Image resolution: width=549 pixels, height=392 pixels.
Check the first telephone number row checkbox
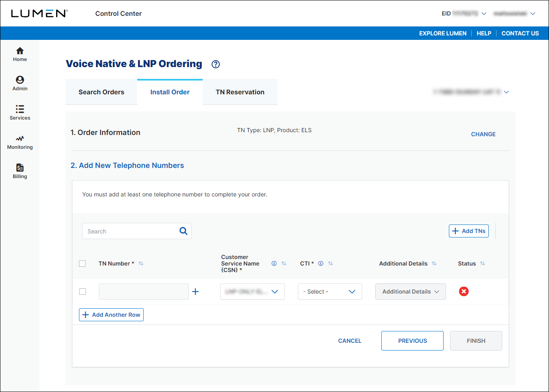pyautogui.click(x=83, y=292)
